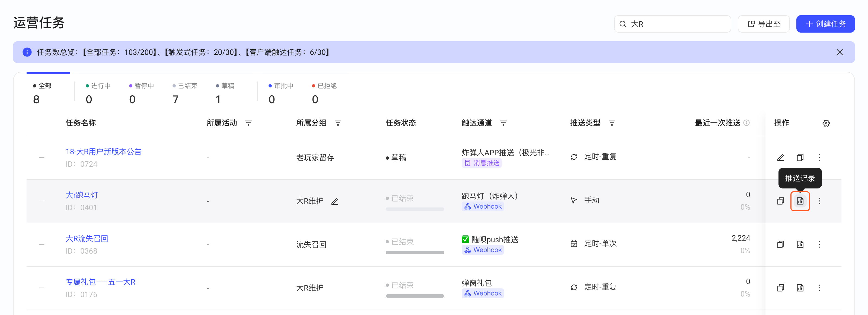Click the 消息推送 tag
The width and height of the screenshot is (868, 315).
481,163
